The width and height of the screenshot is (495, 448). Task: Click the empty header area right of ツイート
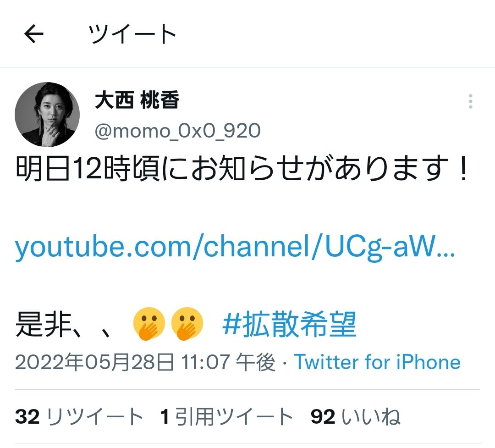point(335,33)
